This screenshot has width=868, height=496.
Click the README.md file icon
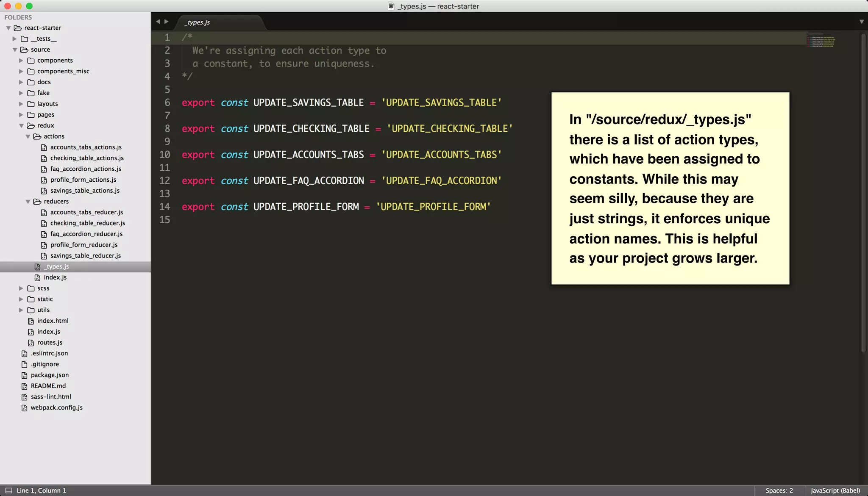24,386
